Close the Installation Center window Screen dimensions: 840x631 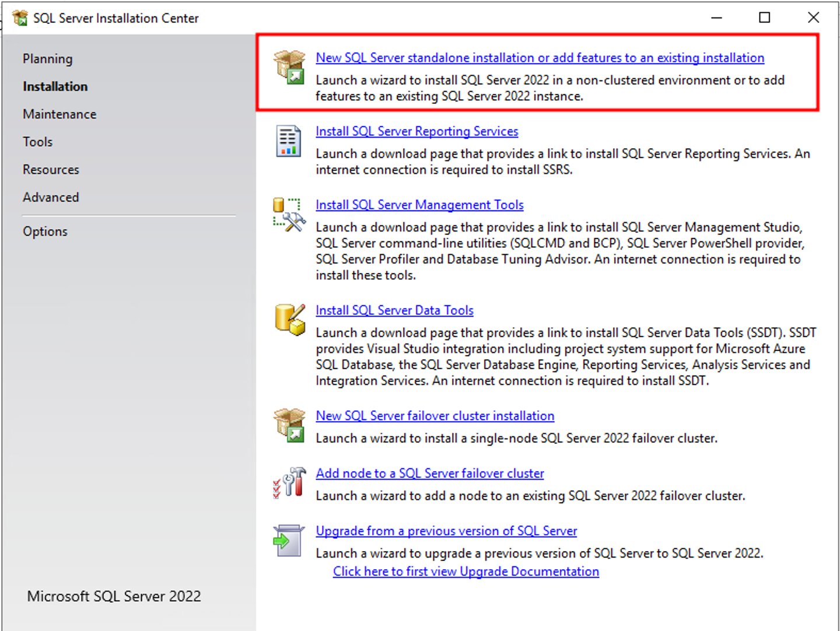(813, 18)
